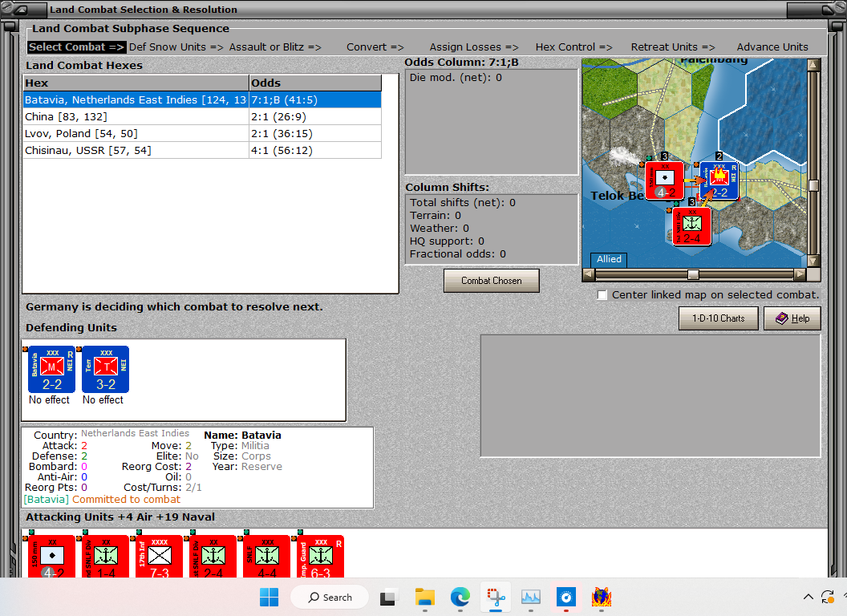Image resolution: width=847 pixels, height=616 pixels.
Task: Click the map's vertical scrollbar down arrow
Action: tap(813, 261)
